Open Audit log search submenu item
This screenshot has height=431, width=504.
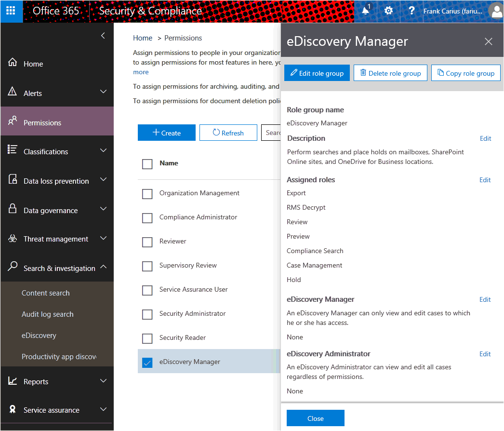48,314
